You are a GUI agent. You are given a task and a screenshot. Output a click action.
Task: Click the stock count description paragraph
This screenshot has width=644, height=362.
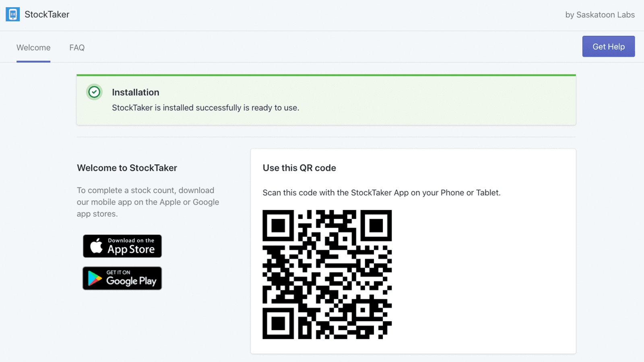[148, 202]
